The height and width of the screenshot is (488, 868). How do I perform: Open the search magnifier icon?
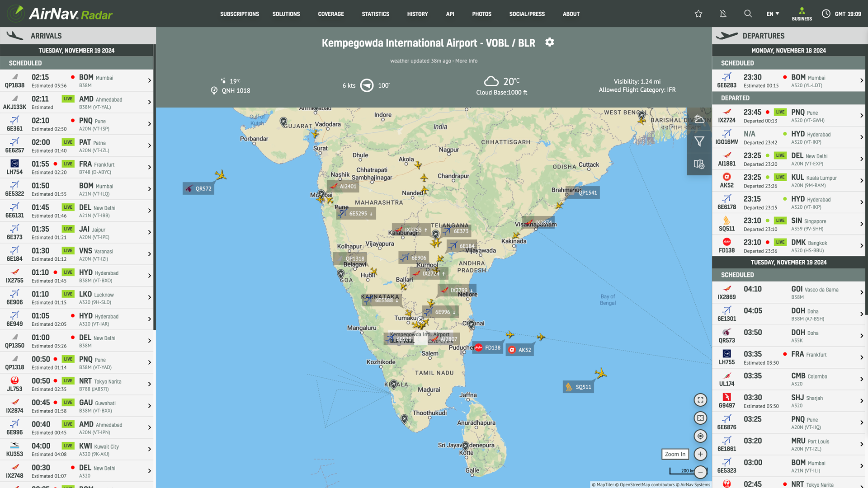click(x=748, y=14)
